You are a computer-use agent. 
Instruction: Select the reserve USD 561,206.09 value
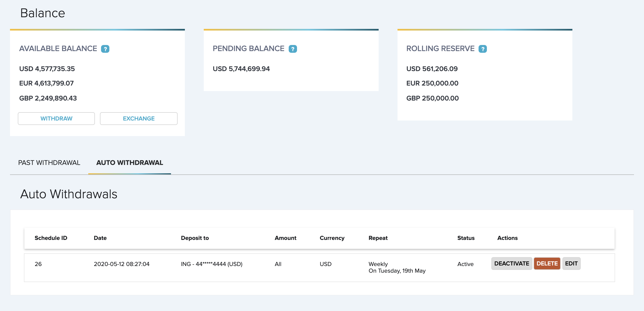[432, 69]
